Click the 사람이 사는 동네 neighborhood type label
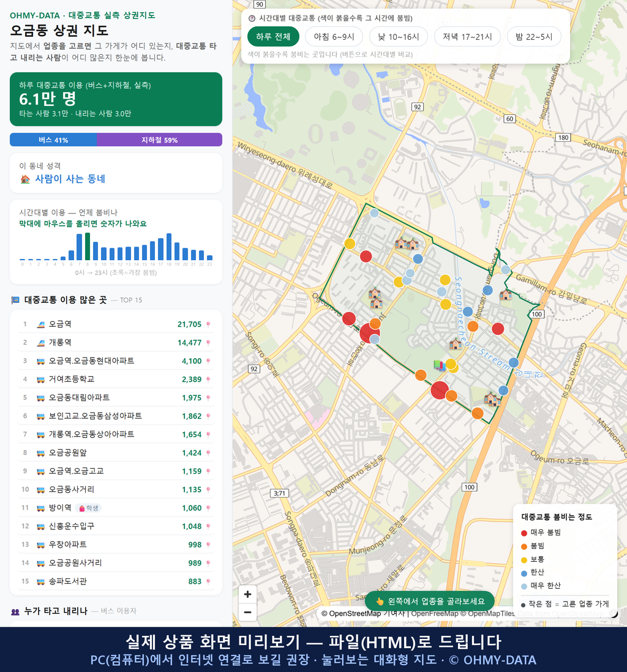This screenshot has height=672, width=627. 70,179
